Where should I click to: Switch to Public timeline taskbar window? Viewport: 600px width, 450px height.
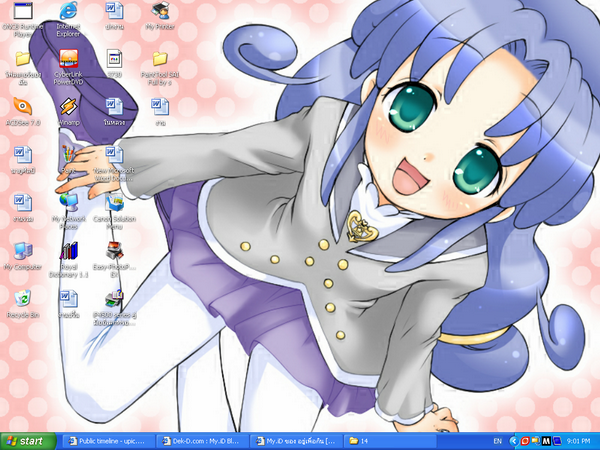pos(107,441)
